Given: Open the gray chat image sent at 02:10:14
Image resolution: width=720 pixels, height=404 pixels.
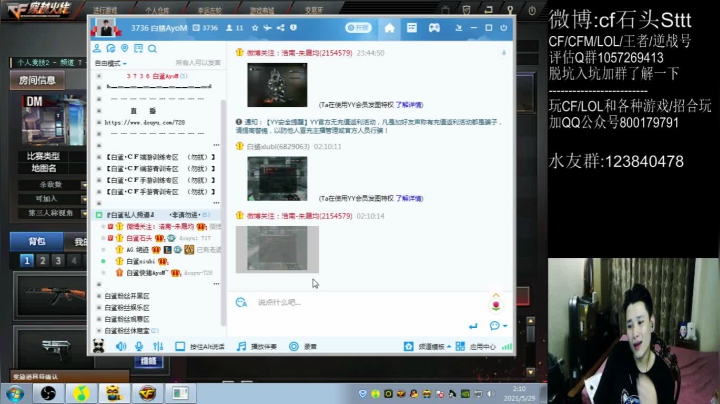Looking at the screenshot, I should 277,250.
